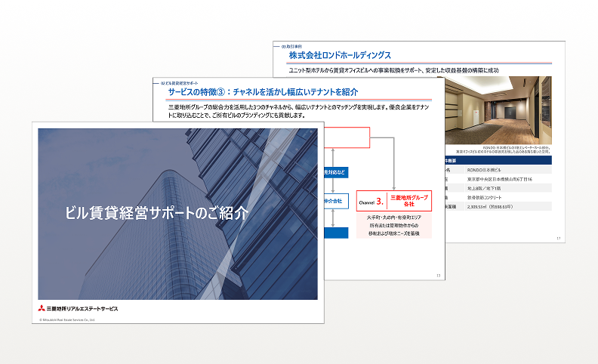Click the table cell RONDO日本橋ビル
Image resolution: width=598 pixels, height=364 pixels.
click(x=484, y=170)
